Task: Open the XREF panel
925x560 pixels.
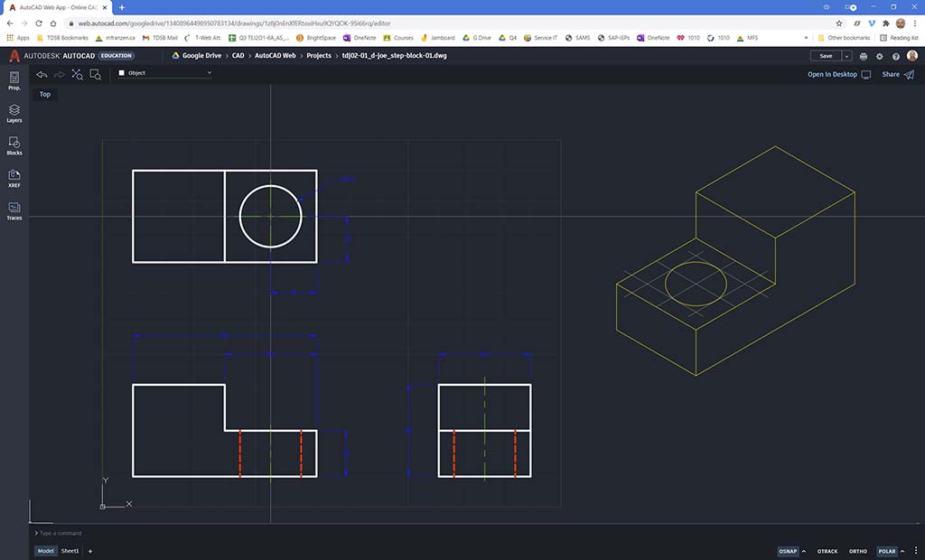Action: 14,178
